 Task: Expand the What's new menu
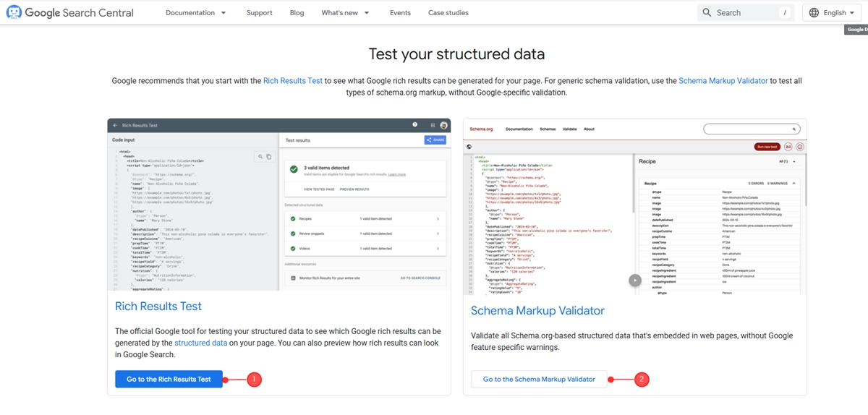pos(345,12)
